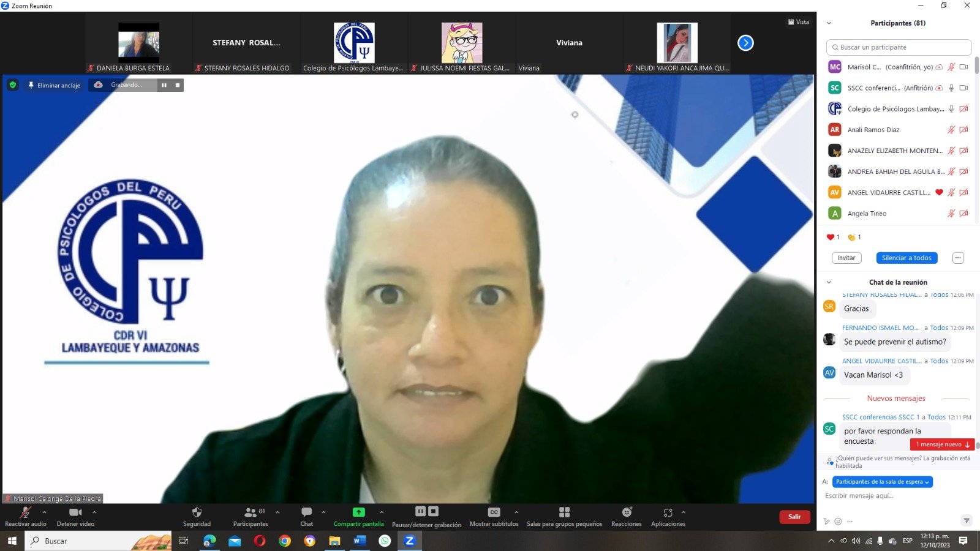Collapse the Chat de la reunión panel

coord(829,282)
